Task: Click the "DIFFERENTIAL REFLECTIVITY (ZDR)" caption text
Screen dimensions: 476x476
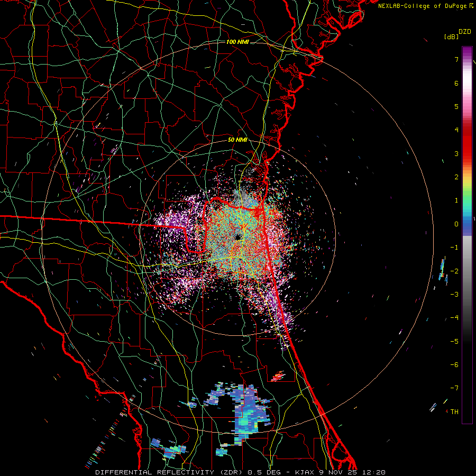Action: click(169, 472)
